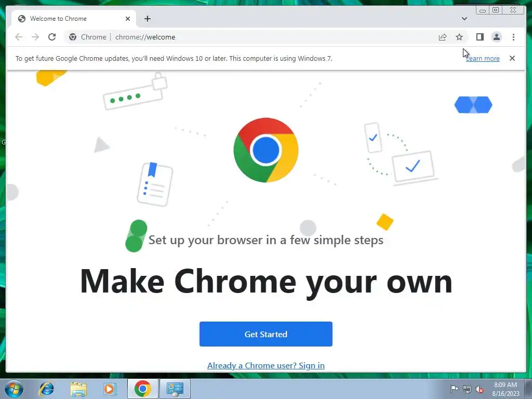Screen dimensions: 532x399
Task: Open Windows Media Player from taskbar
Action: coord(110,389)
